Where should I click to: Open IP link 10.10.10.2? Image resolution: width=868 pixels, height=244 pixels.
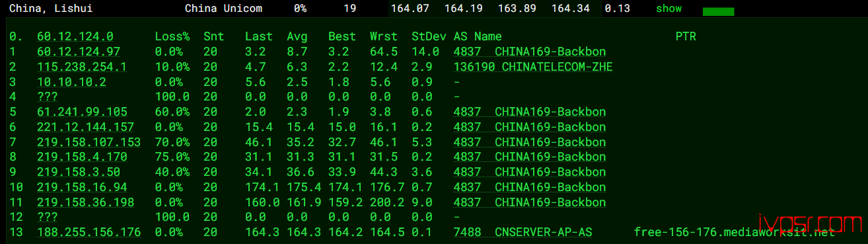tap(71, 82)
